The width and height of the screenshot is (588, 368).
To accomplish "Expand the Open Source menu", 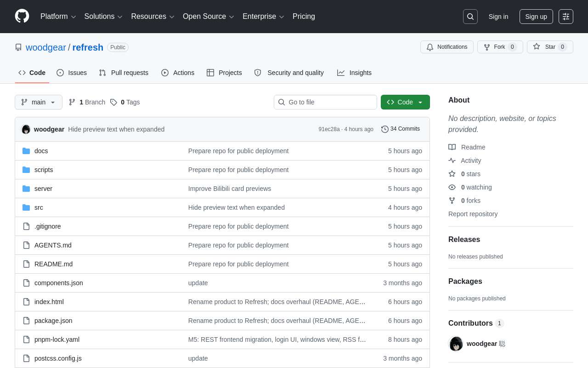I will point(209,17).
